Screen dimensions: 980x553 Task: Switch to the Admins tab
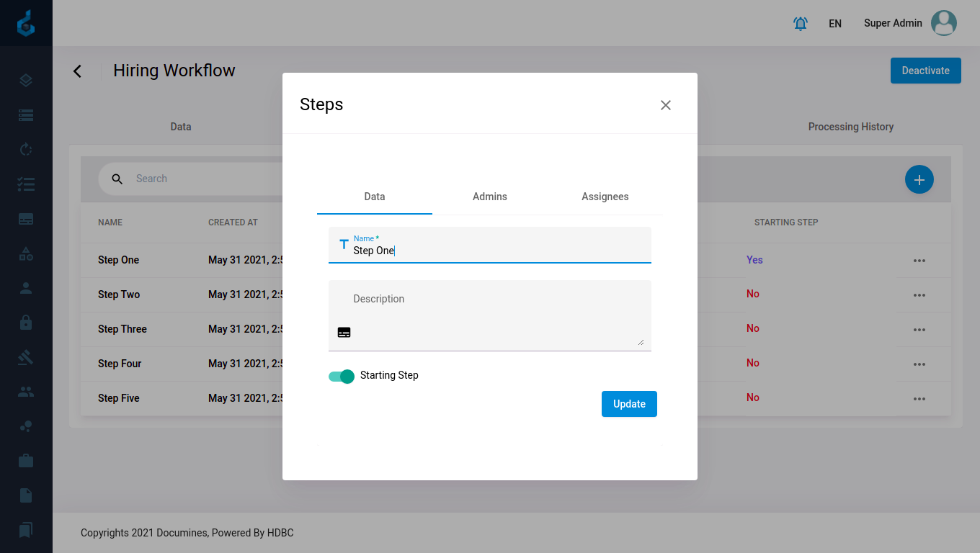coord(490,197)
